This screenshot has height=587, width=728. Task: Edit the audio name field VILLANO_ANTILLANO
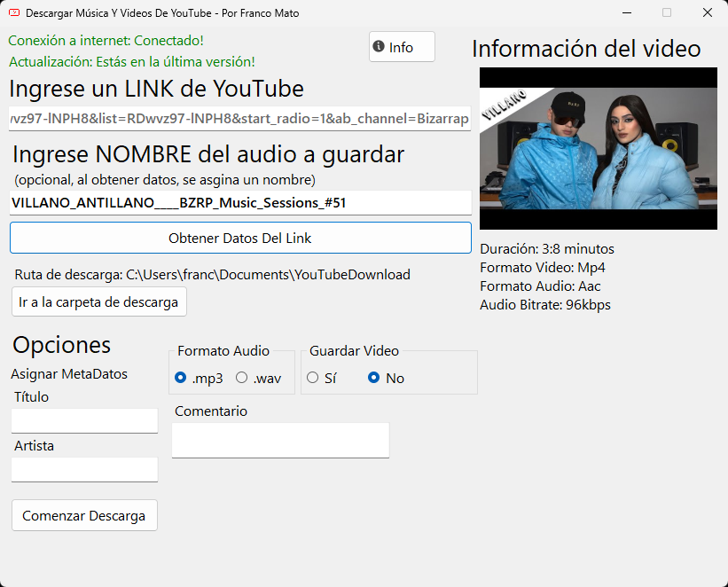tap(240, 202)
